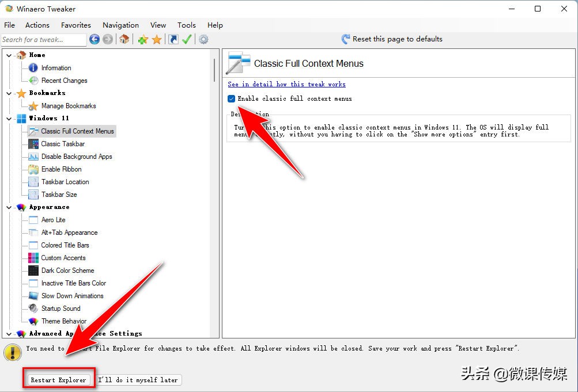578x392 pixels.
Task: Select Dark Color Scheme label
Action: (x=68, y=271)
